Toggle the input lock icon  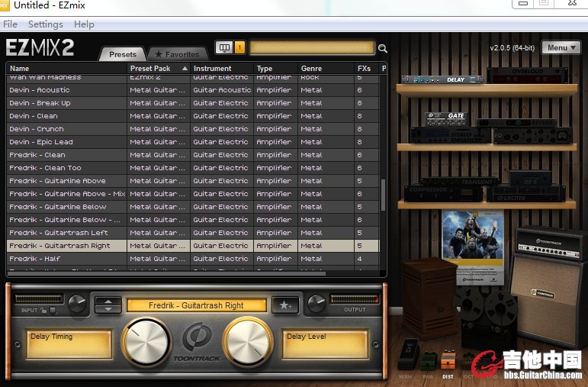[44, 311]
